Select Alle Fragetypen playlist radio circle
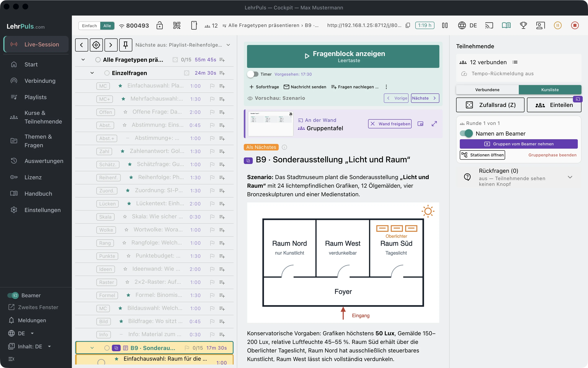The height and width of the screenshot is (368, 588). (x=98, y=60)
